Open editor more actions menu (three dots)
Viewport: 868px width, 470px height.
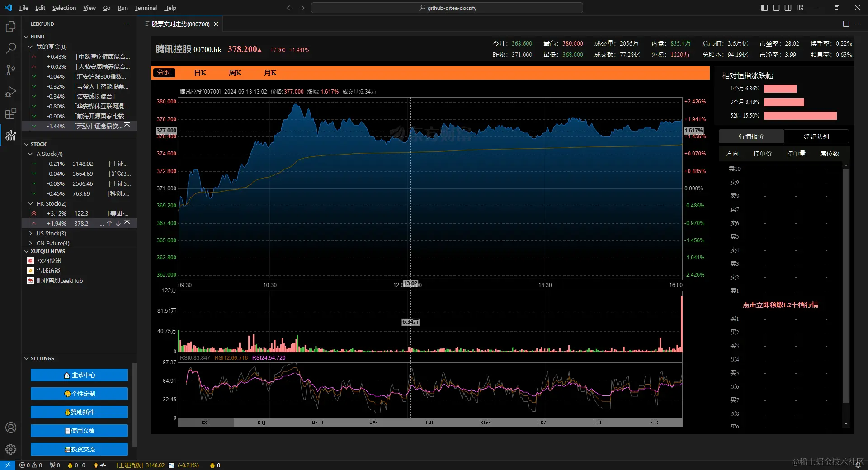[858, 24]
